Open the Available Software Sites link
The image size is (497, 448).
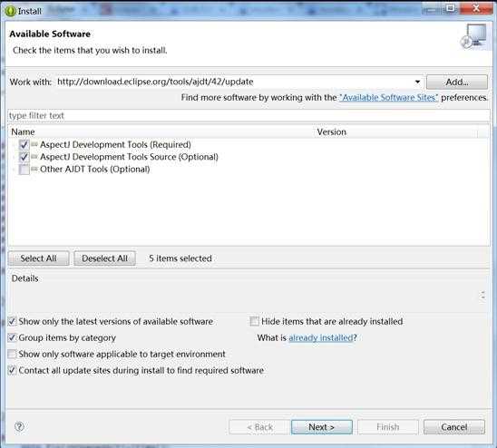388,98
